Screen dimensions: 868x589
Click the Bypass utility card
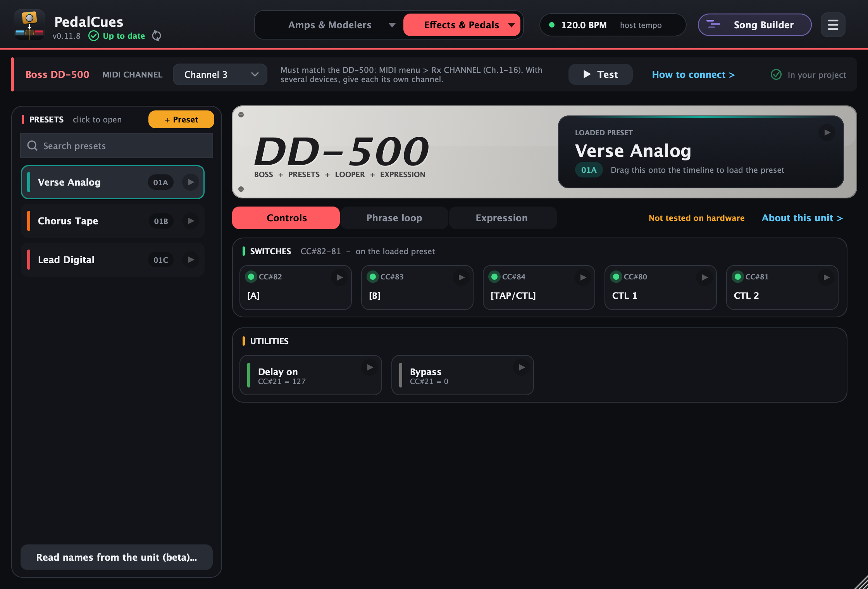coord(463,375)
